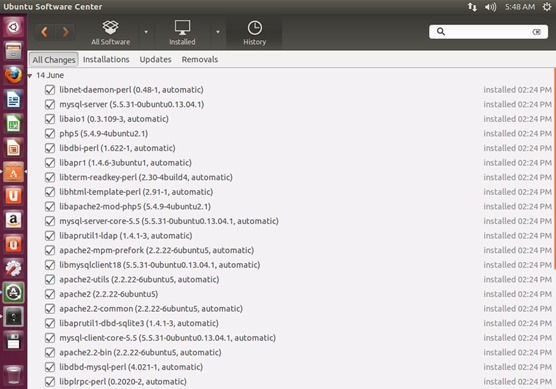Open Ubuntu One Music store icon
Screen dimensions: 556x389
click(13, 244)
